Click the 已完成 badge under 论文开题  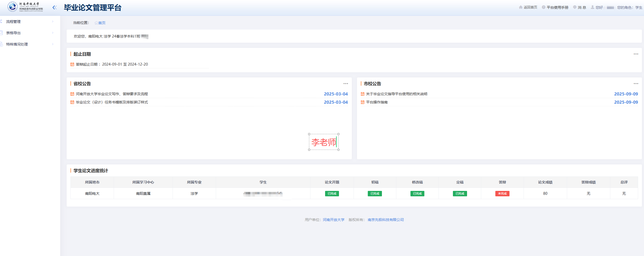pos(332,193)
